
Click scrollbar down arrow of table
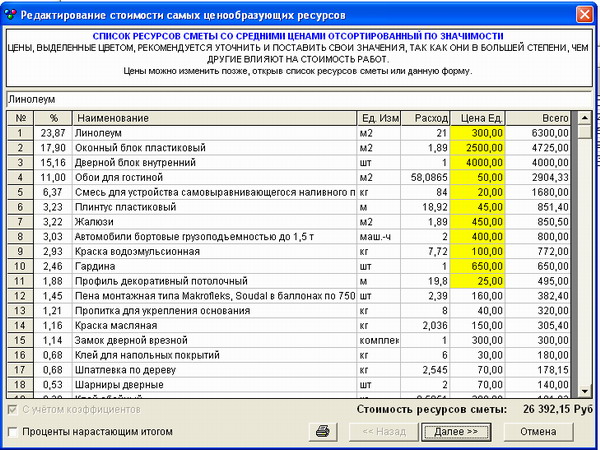pos(585,391)
